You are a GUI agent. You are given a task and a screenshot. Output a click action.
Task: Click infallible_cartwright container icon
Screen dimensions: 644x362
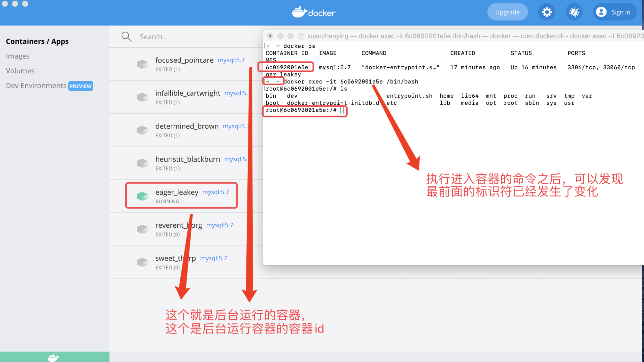[x=142, y=97]
